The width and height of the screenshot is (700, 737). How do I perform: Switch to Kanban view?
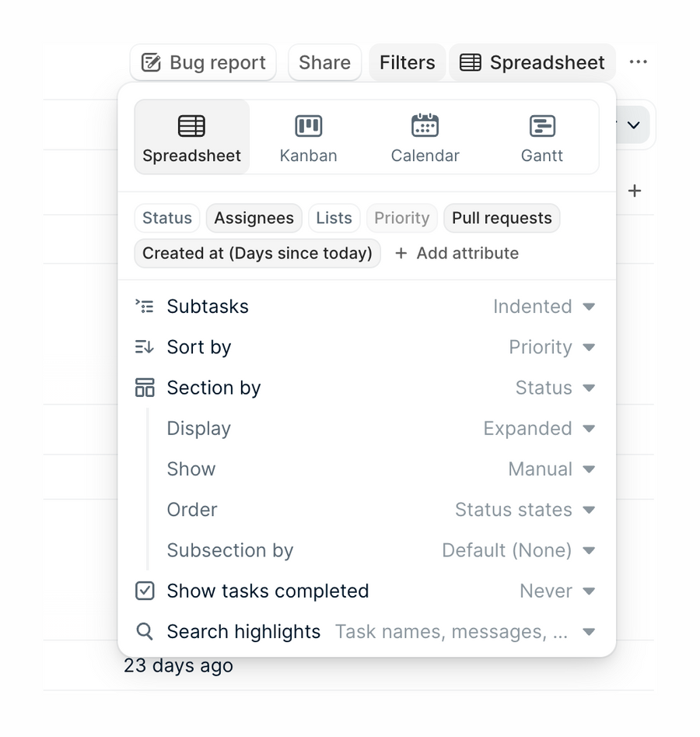pyautogui.click(x=308, y=125)
